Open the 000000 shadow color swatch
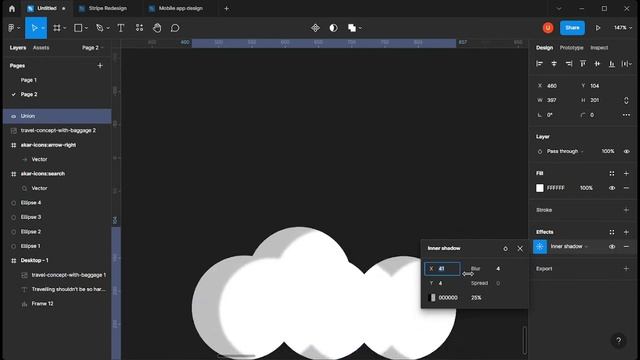 click(432, 298)
